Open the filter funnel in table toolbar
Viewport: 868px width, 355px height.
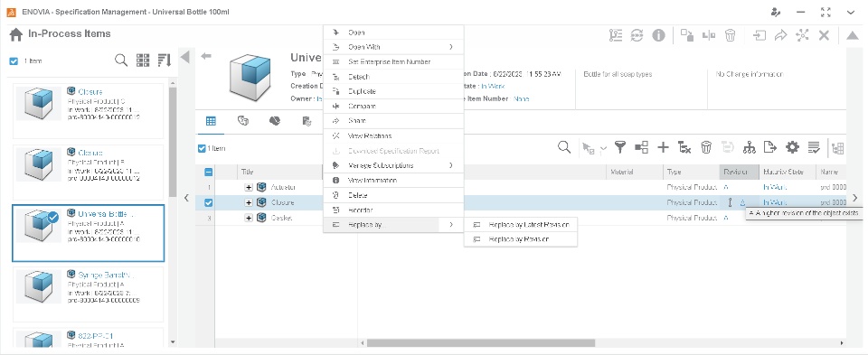tap(620, 147)
